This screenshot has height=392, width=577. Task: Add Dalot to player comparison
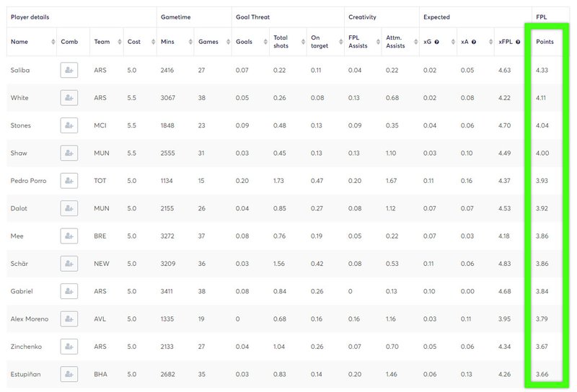[x=69, y=208]
